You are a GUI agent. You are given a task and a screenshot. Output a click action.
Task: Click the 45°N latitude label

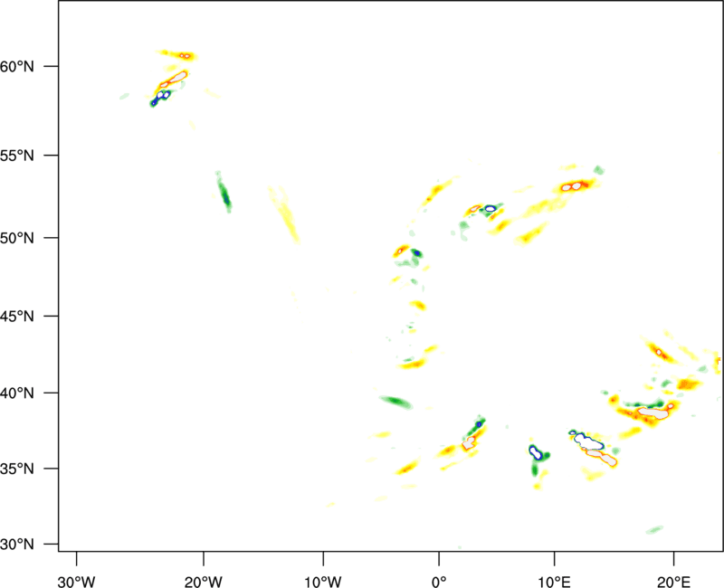[x=17, y=316]
